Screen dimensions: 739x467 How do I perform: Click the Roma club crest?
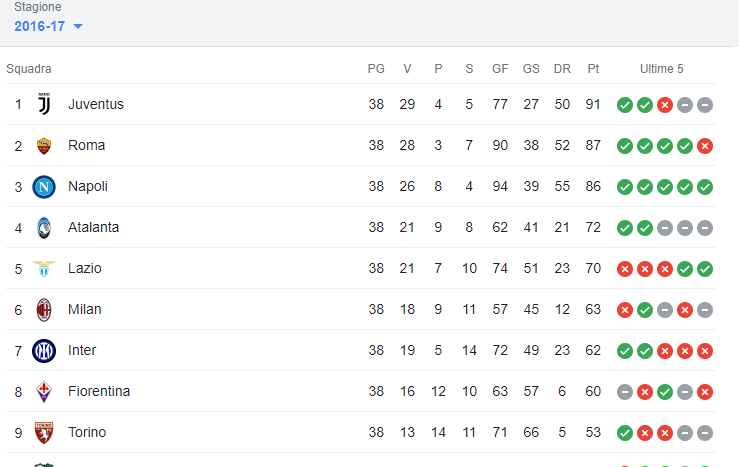pos(44,146)
